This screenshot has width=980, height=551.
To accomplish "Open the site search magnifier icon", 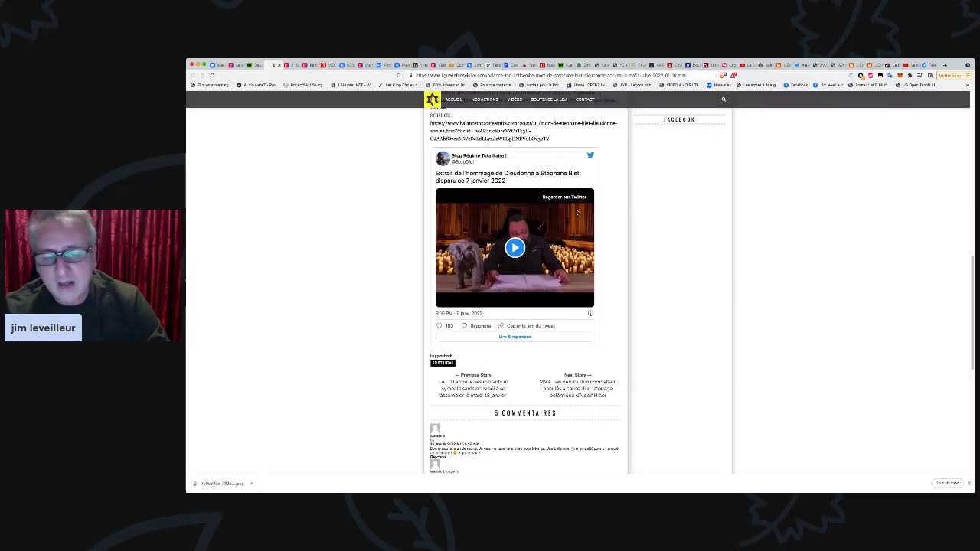I will pos(724,99).
